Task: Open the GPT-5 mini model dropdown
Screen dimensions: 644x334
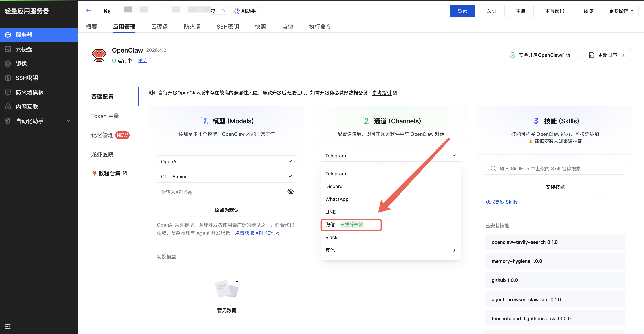Action: [x=227, y=177]
